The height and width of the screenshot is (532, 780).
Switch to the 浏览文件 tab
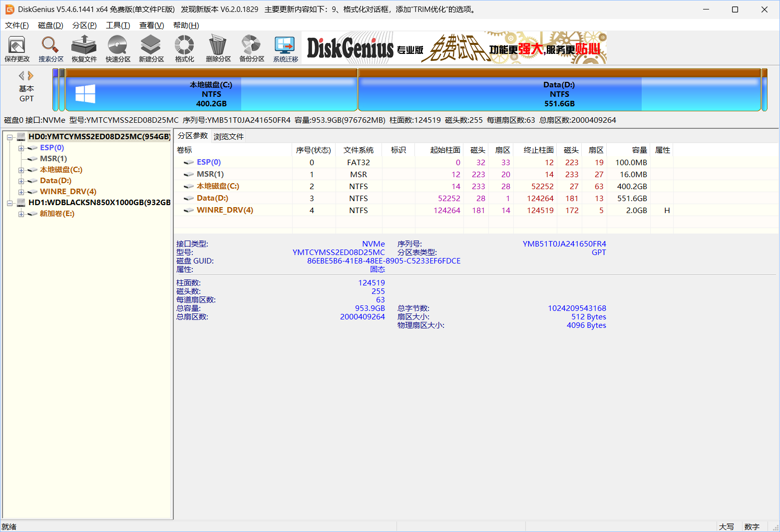tap(229, 136)
